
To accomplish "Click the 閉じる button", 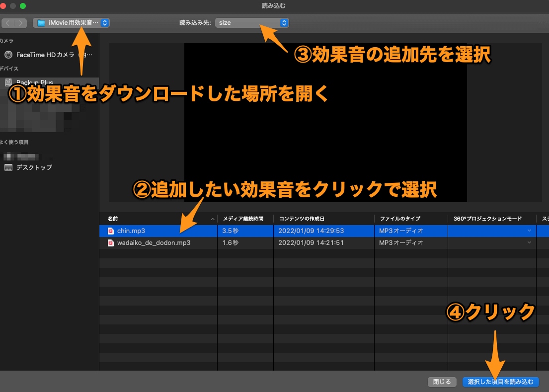I will click(441, 382).
